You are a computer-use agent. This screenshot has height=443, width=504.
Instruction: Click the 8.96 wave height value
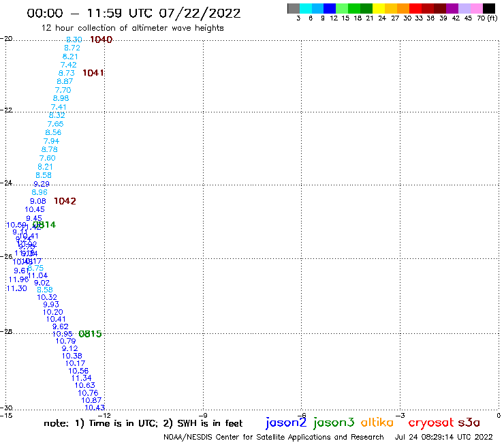tap(40, 192)
